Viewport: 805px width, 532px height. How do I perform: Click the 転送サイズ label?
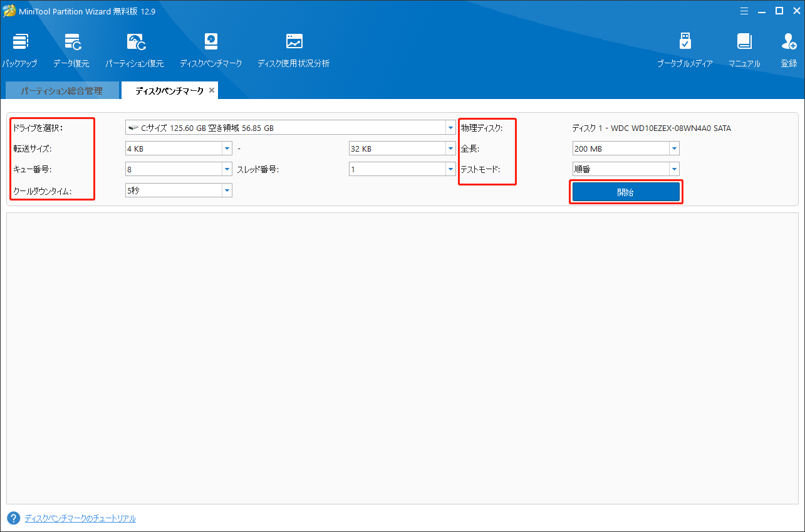tap(33, 149)
